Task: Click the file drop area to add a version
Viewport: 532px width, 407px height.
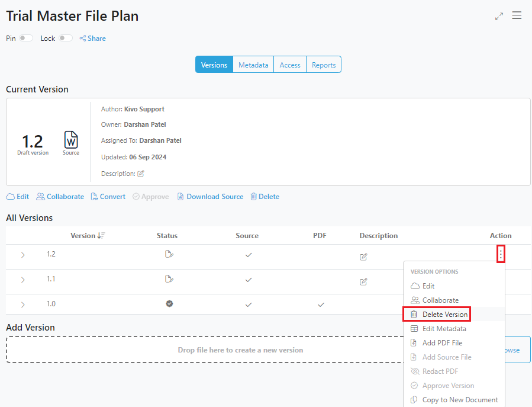Action: click(x=240, y=350)
